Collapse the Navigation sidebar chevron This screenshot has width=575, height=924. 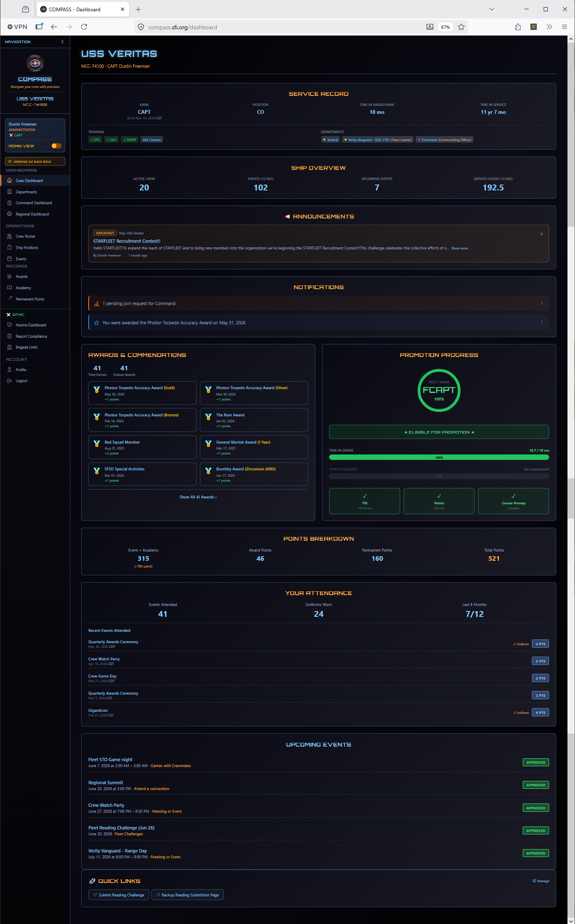click(63, 42)
